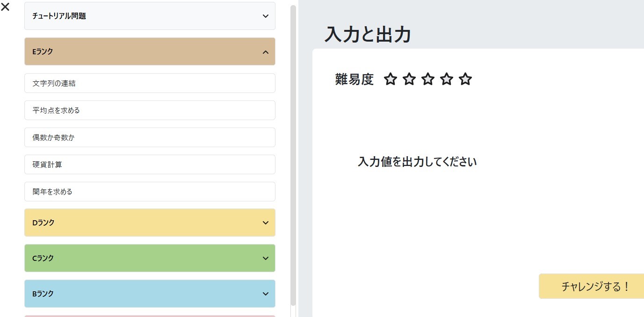Click the sidebar vertical scrollbar
644x317 pixels.
(x=293, y=155)
